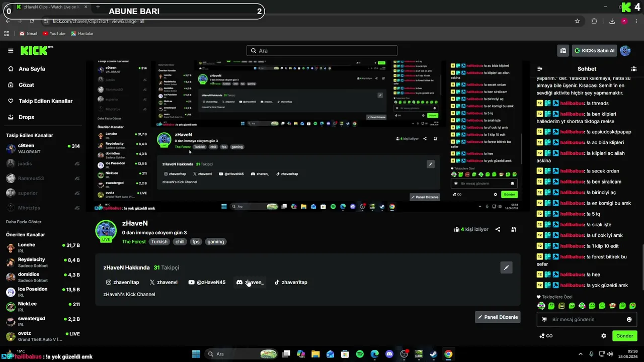Screen dimensions: 644x362
Task: Share the zHaveN stream
Action: click(x=498, y=229)
